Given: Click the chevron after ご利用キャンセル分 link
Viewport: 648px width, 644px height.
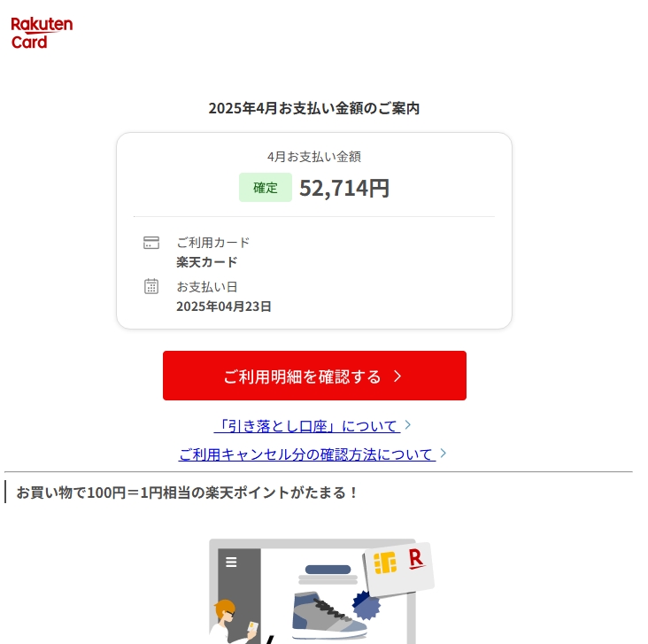Looking at the screenshot, I should [444, 453].
